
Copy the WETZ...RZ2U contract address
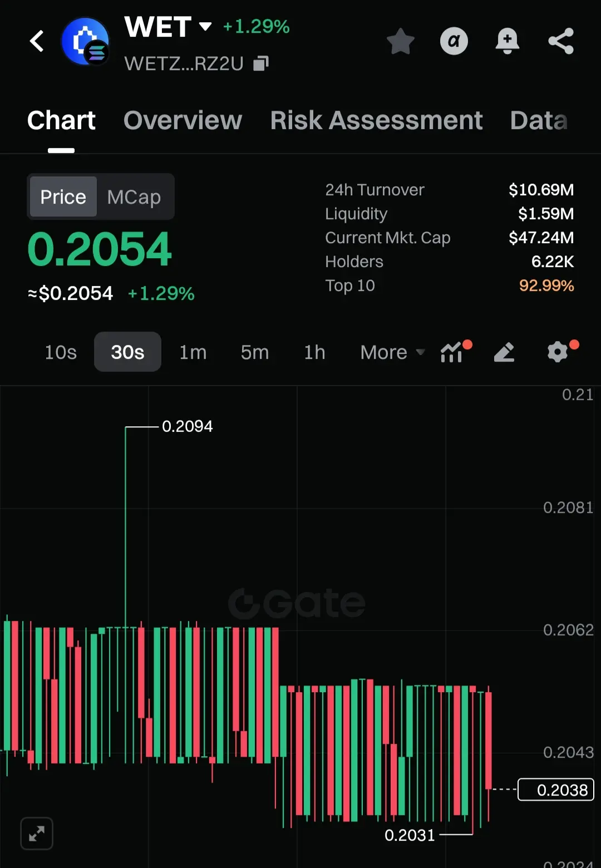point(261,63)
